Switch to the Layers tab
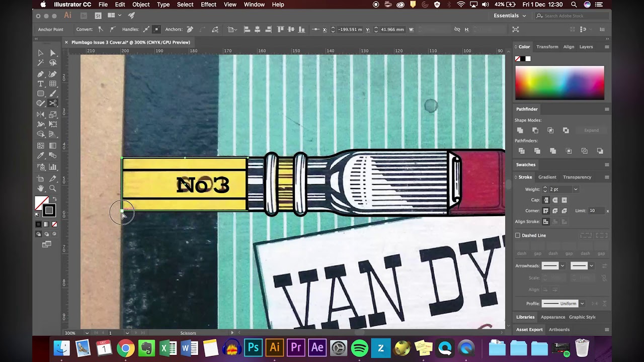The width and height of the screenshot is (644, 362). point(586,47)
